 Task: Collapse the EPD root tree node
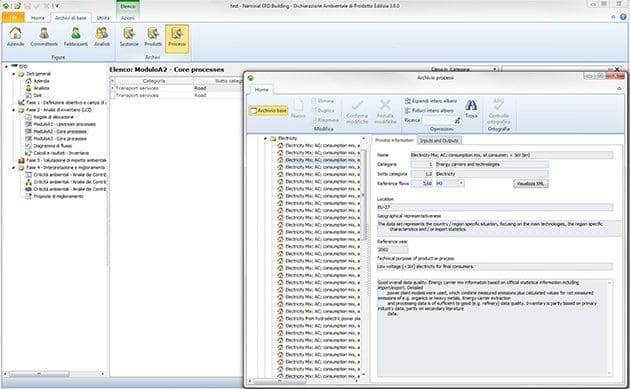(x=6, y=66)
